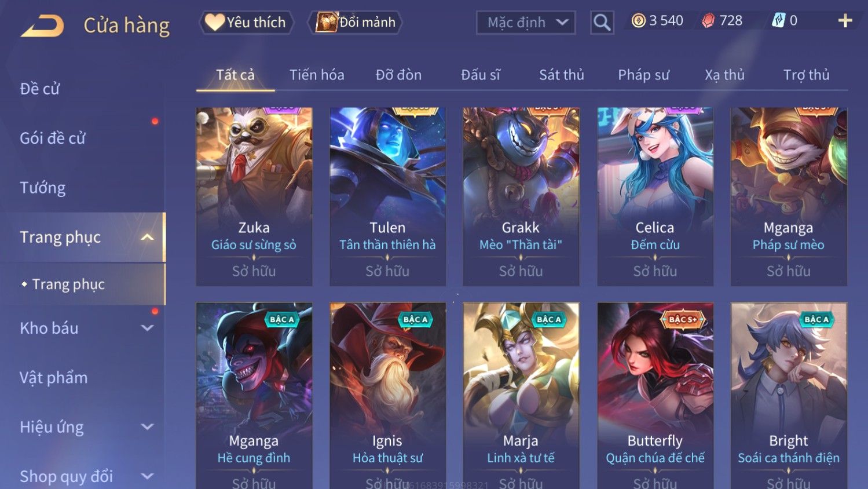Click the heart icon in Yêu thích
Screen dimensions: 868x489
coord(214,22)
